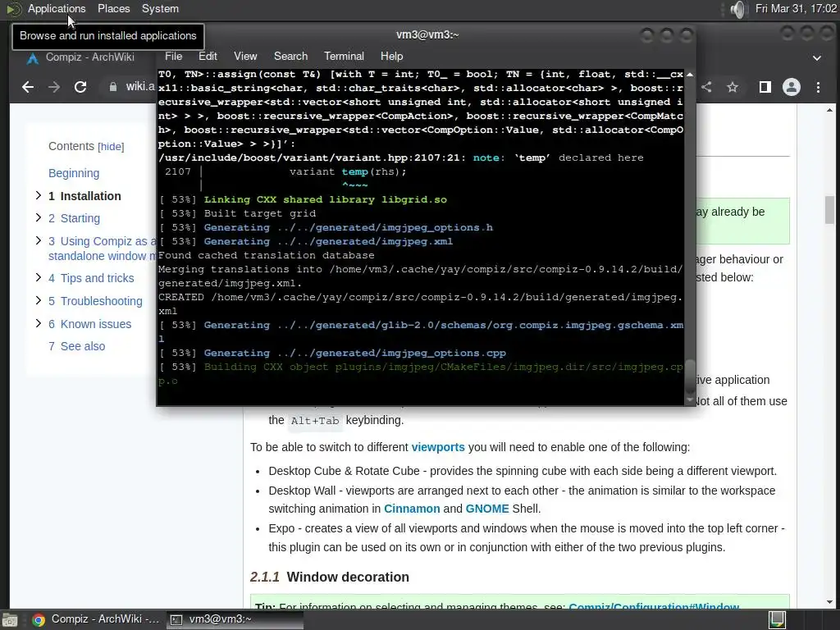Click terminal scrollbar up arrow
Image resolution: width=840 pixels, height=630 pixels.
(690, 74)
